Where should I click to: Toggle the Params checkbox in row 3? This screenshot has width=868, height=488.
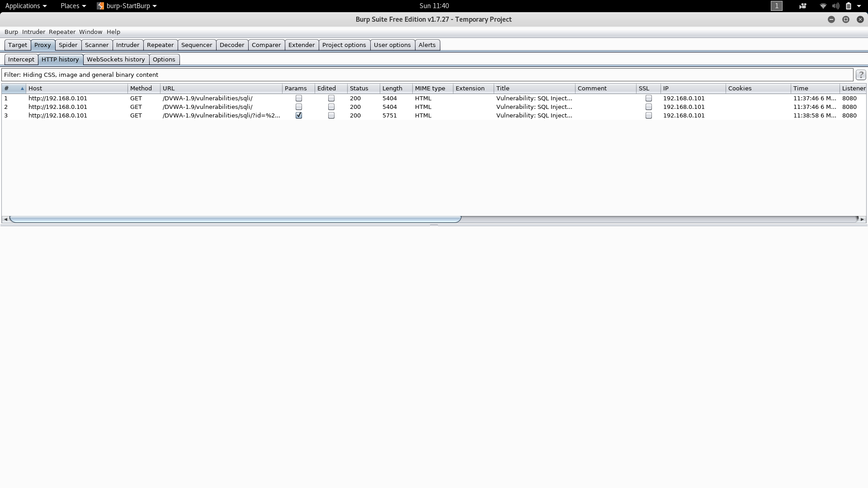(x=298, y=116)
